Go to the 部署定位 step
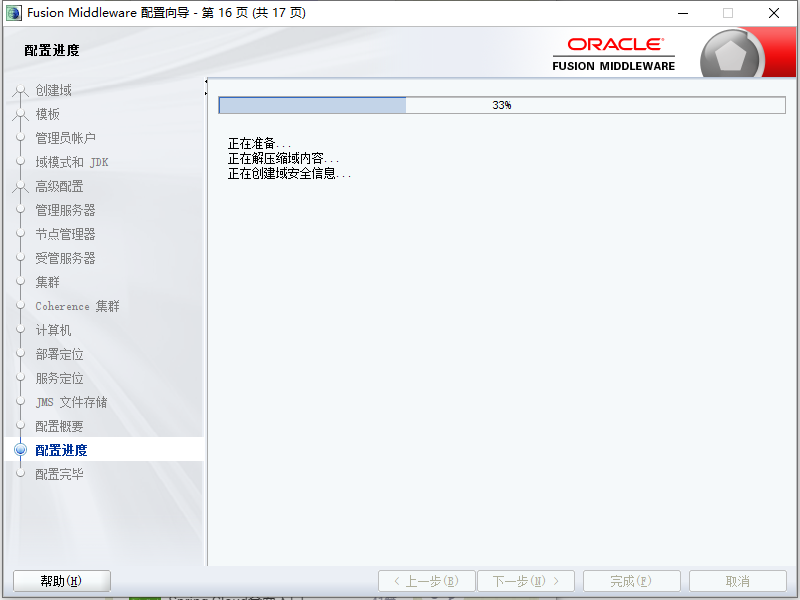 [59, 354]
